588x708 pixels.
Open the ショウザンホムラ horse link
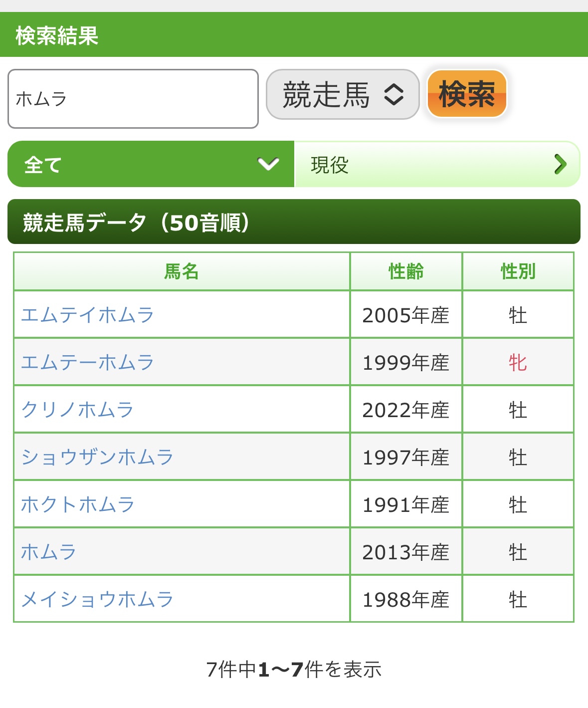tap(97, 457)
